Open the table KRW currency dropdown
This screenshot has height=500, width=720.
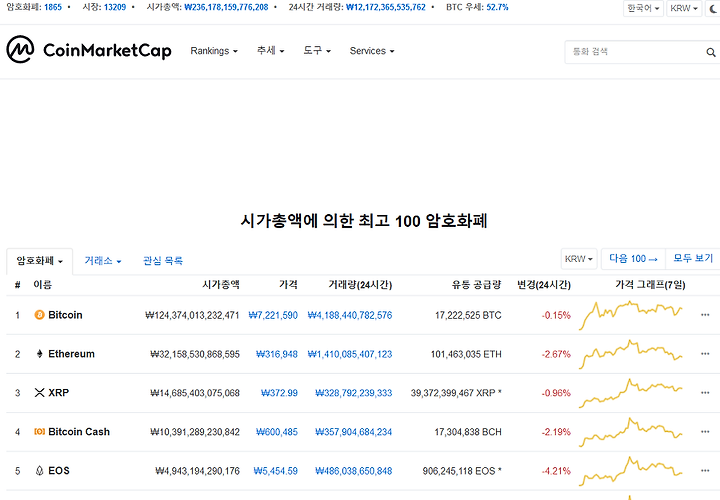[579, 259]
